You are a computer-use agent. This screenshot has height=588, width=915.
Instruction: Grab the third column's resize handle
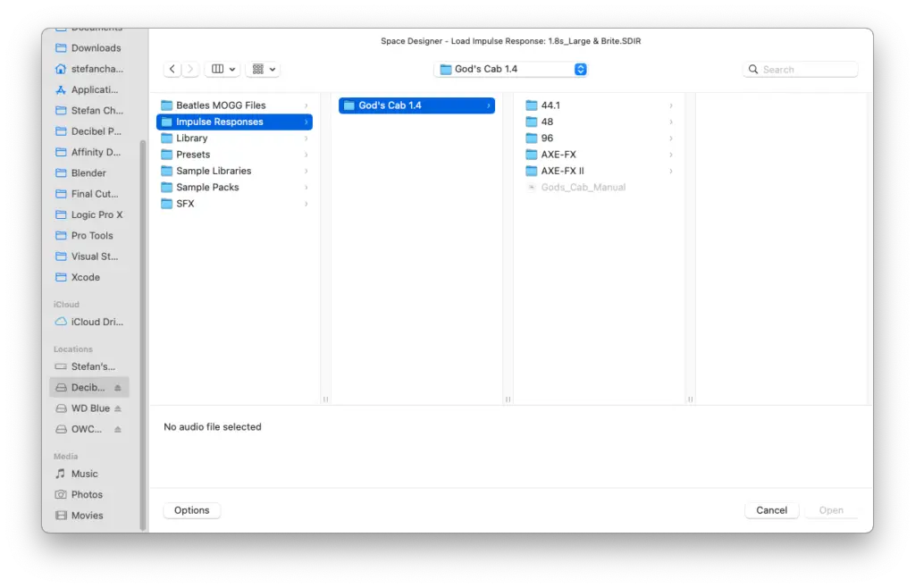(691, 399)
